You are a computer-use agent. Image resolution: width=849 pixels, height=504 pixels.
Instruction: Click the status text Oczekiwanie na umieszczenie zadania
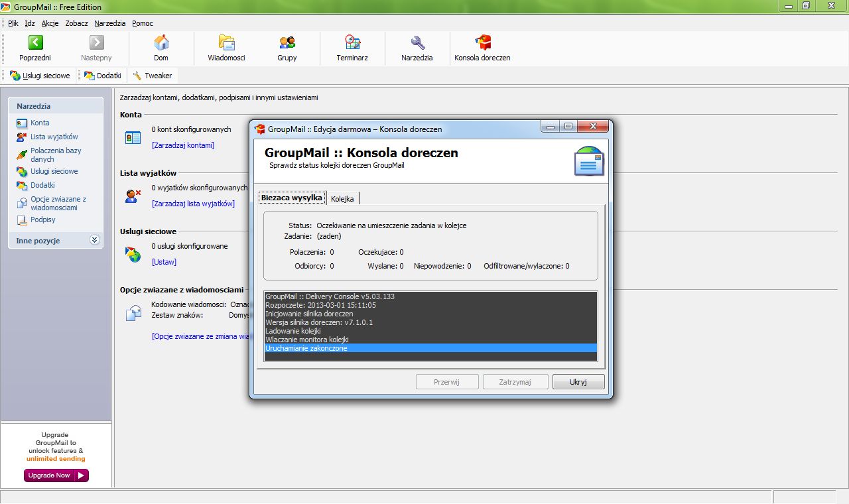[x=391, y=225]
